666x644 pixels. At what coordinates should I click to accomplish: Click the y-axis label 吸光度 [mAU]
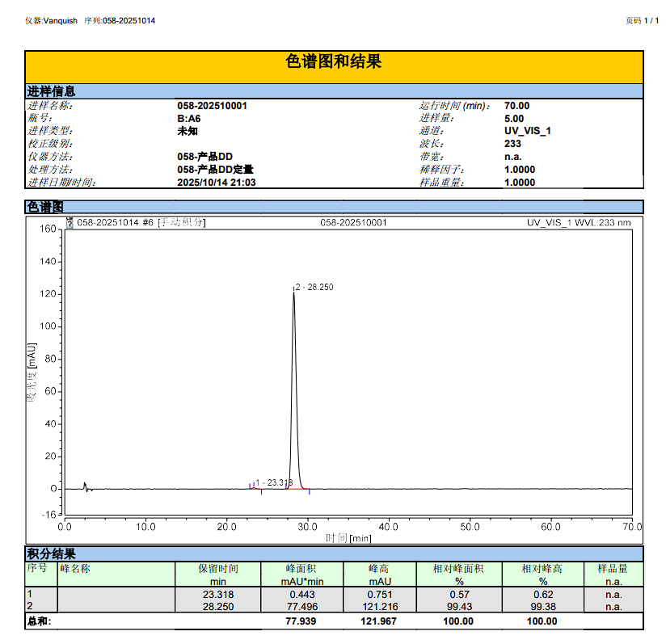coord(32,373)
